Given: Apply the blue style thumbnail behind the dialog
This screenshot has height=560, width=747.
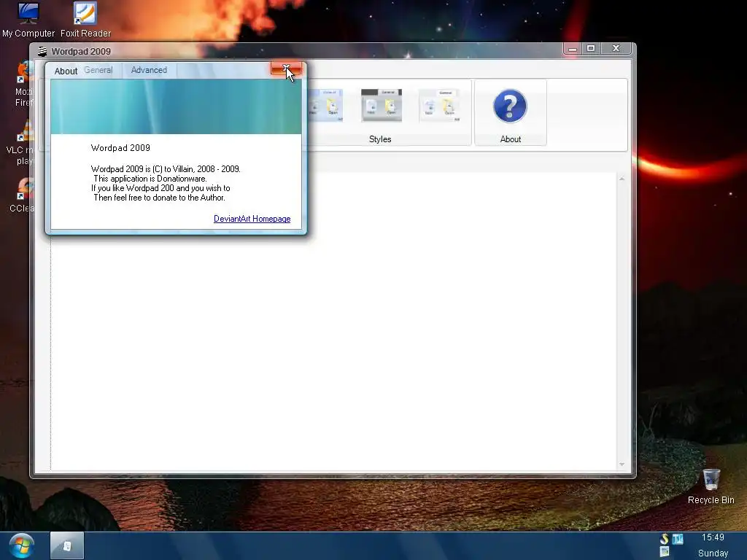Looking at the screenshot, I should (x=325, y=105).
